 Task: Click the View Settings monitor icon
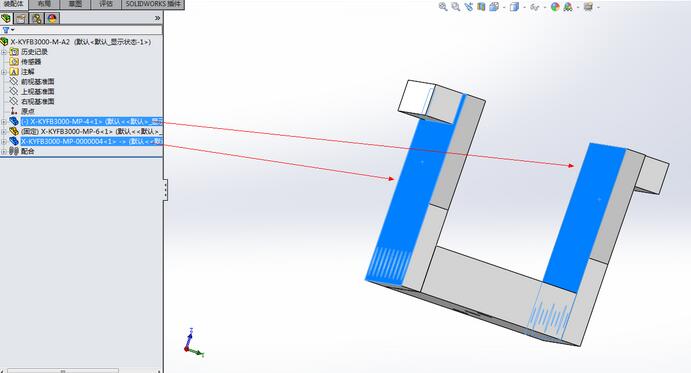(x=588, y=7)
